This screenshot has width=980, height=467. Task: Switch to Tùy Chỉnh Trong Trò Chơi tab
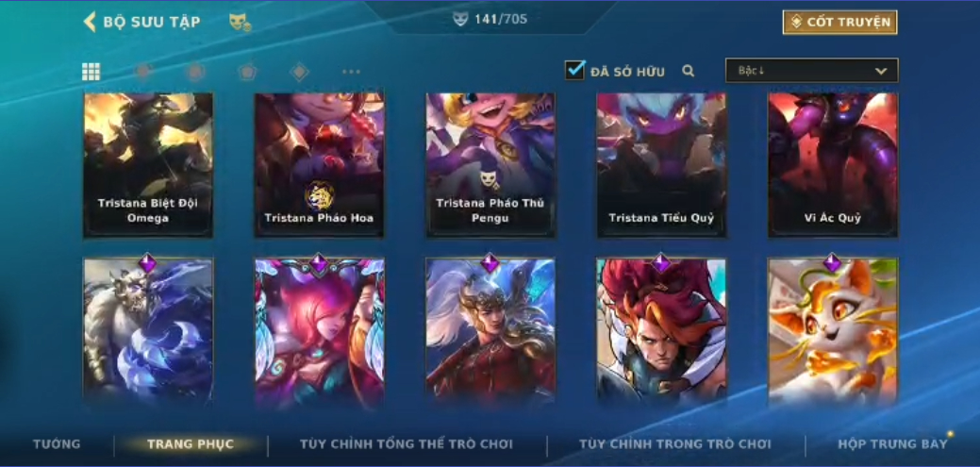point(675,444)
